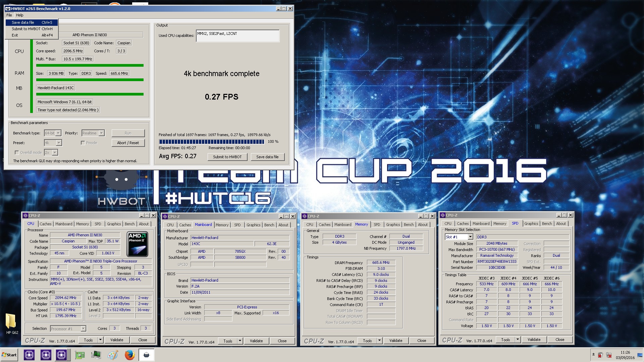644x362 pixels.
Task: Click the taskbar clock showing 11:26
Action: tap(625, 355)
